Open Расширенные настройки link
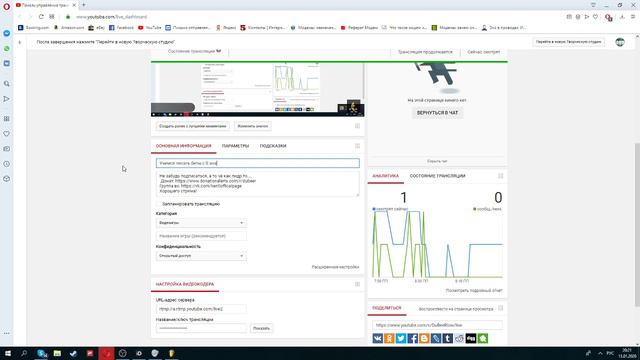 pos(335,267)
